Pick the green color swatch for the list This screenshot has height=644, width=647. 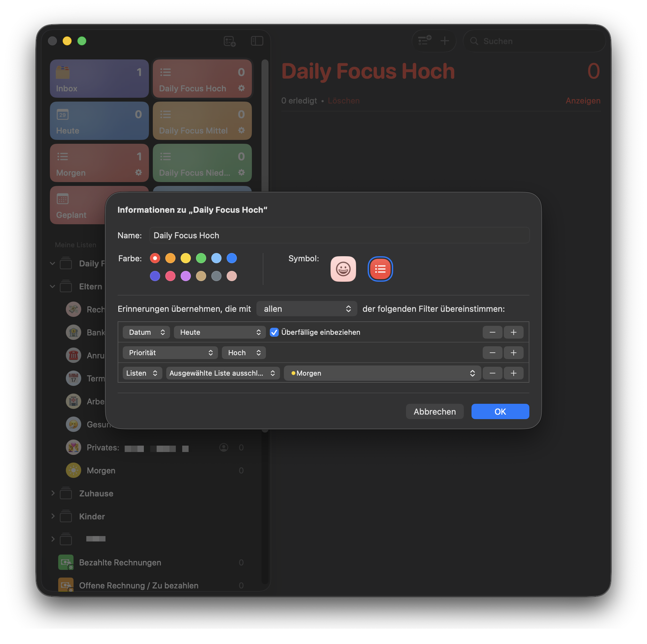click(x=201, y=258)
